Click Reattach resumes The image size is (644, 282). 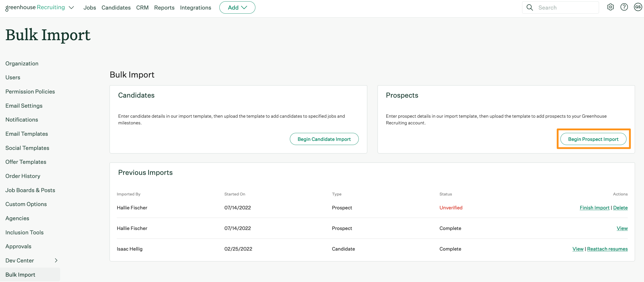tap(607, 249)
